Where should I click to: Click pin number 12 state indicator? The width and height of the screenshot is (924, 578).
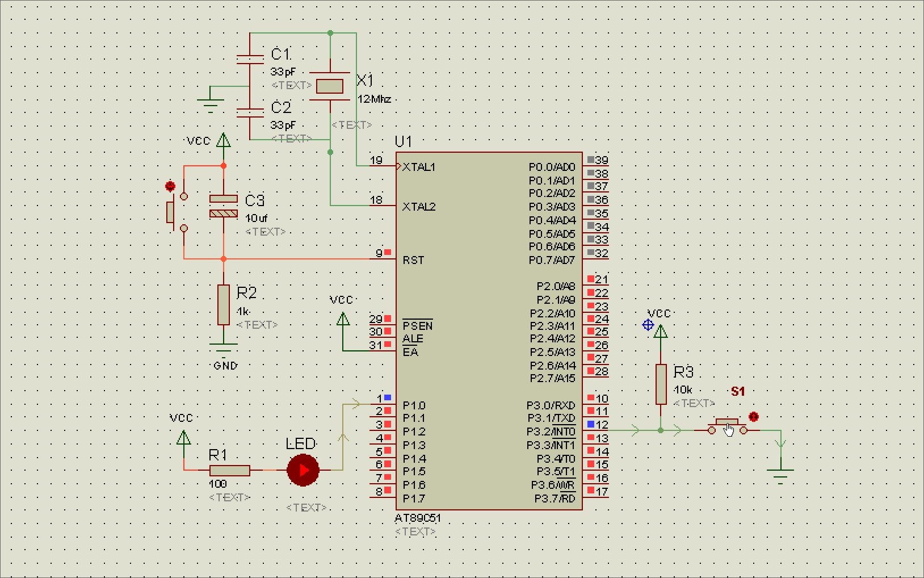[x=591, y=424]
